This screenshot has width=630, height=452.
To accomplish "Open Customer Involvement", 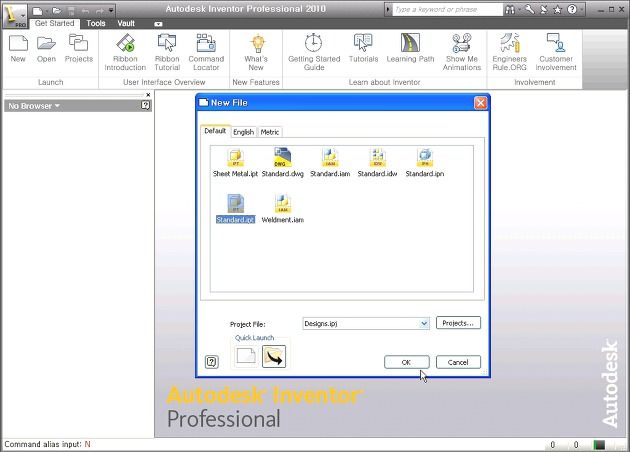I will pyautogui.click(x=556, y=53).
